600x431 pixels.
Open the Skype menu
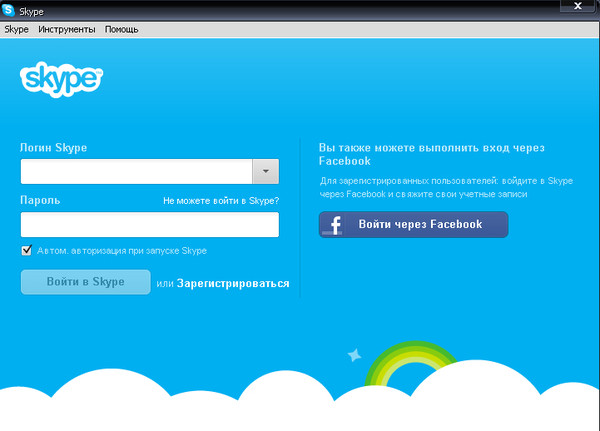(16, 29)
